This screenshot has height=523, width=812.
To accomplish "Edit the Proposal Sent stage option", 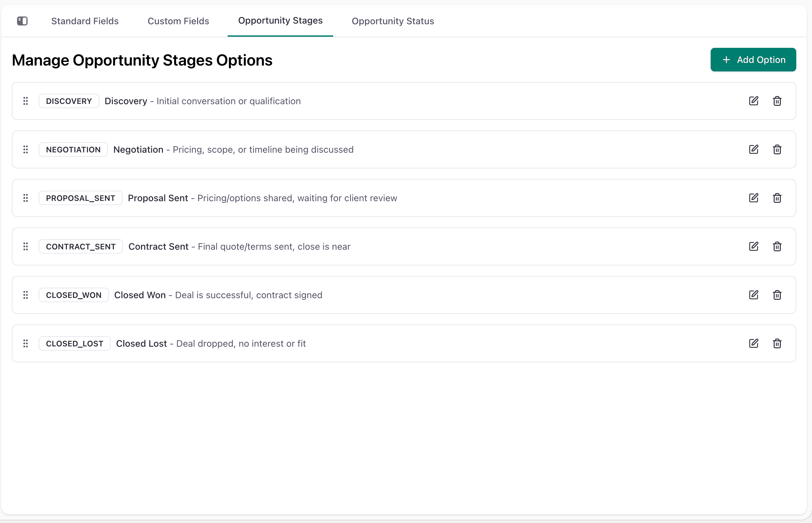I will click(754, 198).
